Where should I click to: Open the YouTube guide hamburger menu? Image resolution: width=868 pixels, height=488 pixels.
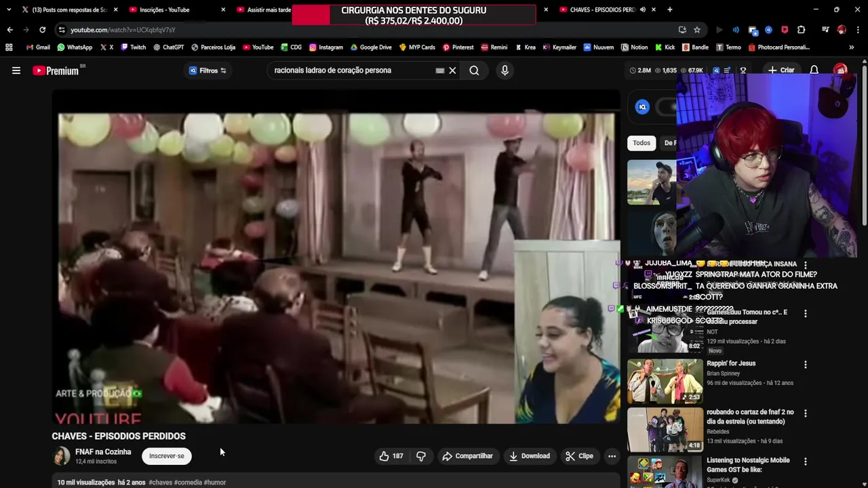[x=16, y=70]
